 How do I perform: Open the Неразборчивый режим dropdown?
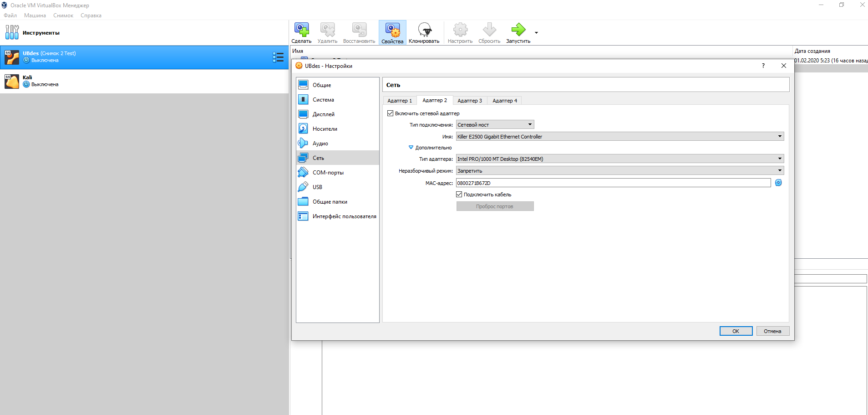coord(620,171)
